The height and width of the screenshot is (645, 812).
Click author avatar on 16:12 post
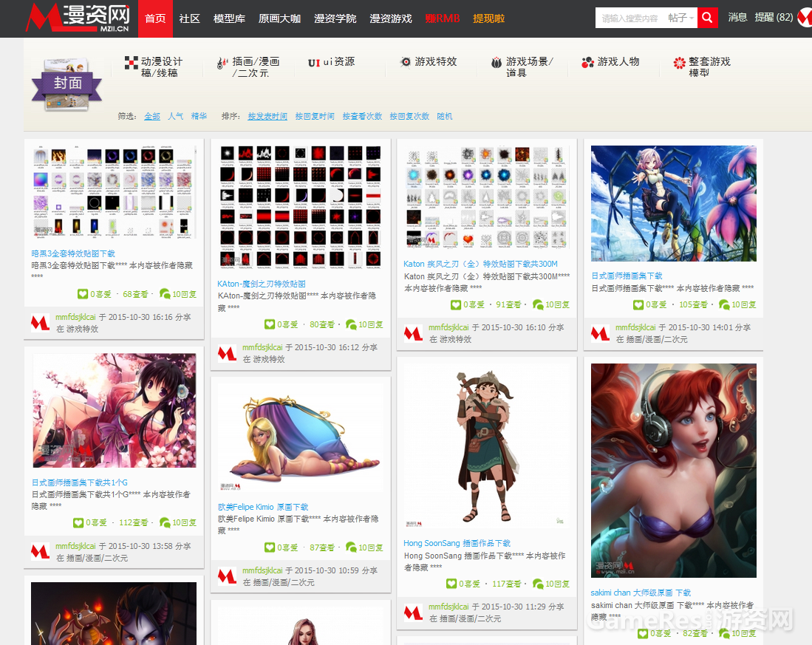(227, 353)
